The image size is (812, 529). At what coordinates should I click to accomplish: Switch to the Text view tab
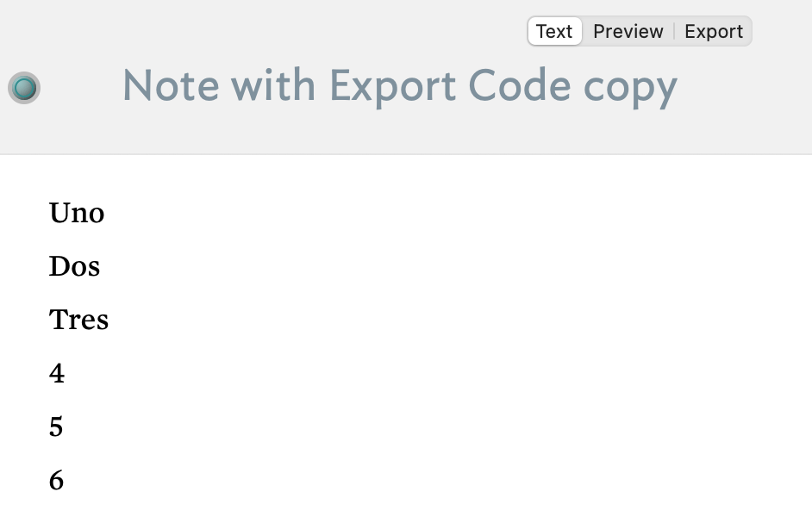554,32
